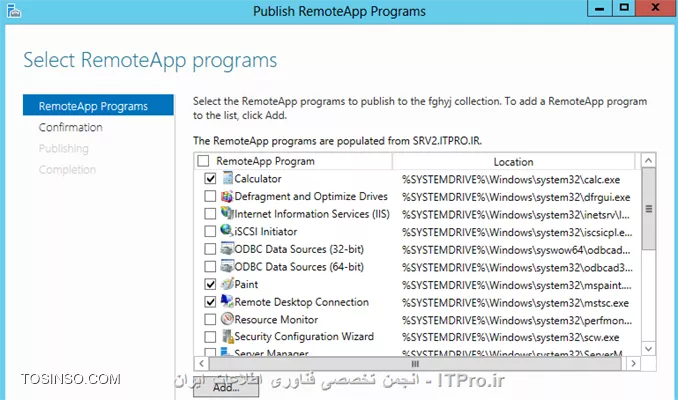Image resolution: width=678 pixels, height=400 pixels.
Task: Select the Internet Information Services (IIS) name
Action: (312, 214)
